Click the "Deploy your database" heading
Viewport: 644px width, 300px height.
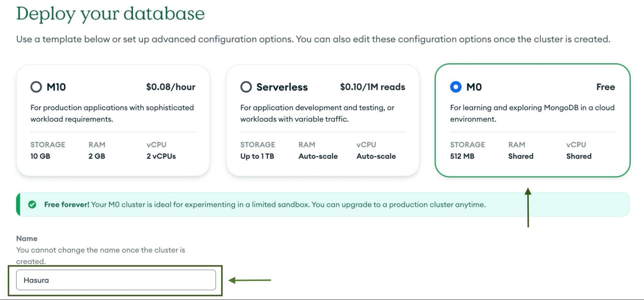[x=111, y=14]
